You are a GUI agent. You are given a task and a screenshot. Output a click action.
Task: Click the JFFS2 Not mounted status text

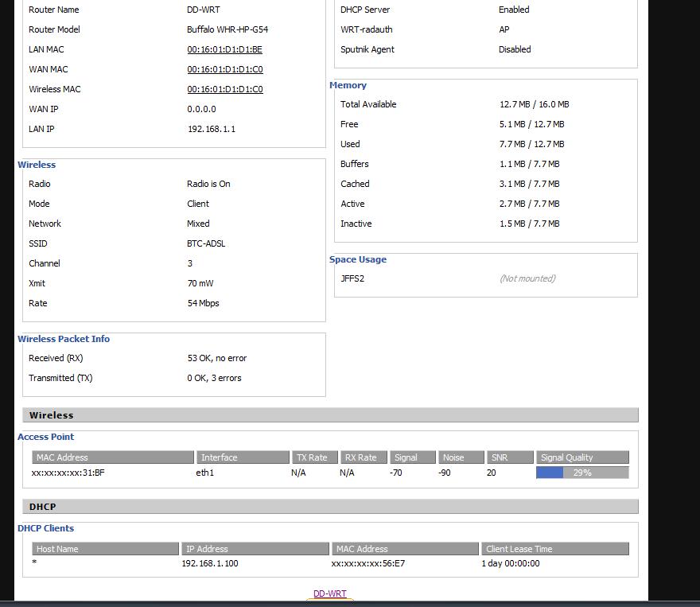pyautogui.click(x=527, y=278)
